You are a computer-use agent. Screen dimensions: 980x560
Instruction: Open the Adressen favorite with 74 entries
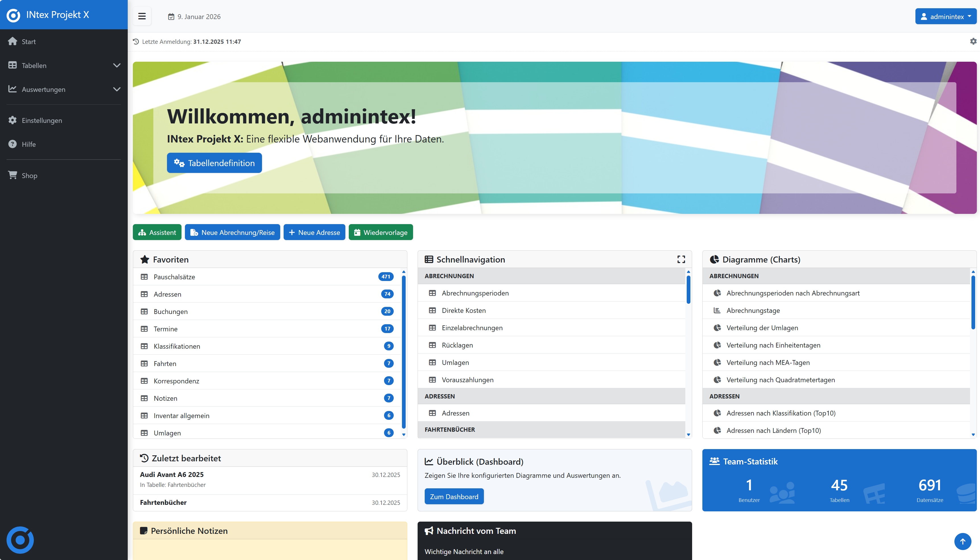pos(167,294)
